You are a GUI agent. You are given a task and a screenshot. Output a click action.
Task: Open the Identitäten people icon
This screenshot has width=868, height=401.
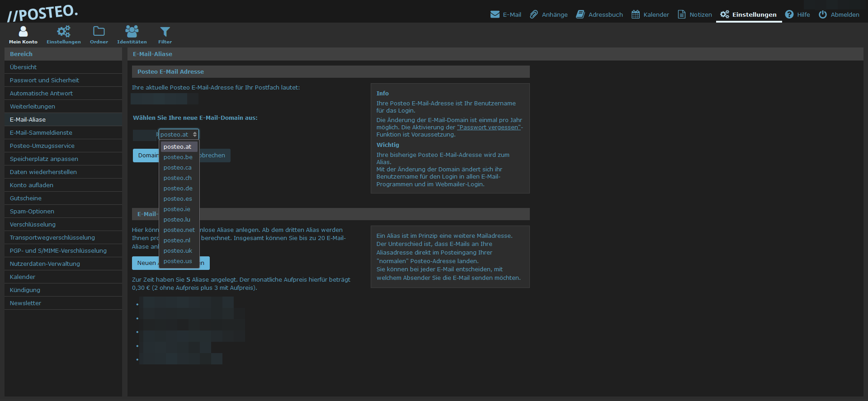point(132,32)
